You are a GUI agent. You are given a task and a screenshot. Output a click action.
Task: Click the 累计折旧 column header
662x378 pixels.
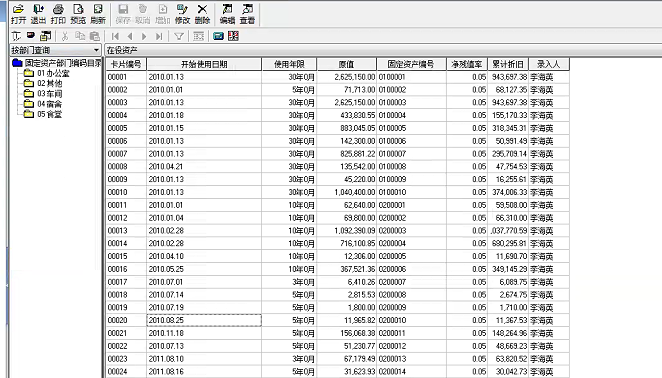508,64
